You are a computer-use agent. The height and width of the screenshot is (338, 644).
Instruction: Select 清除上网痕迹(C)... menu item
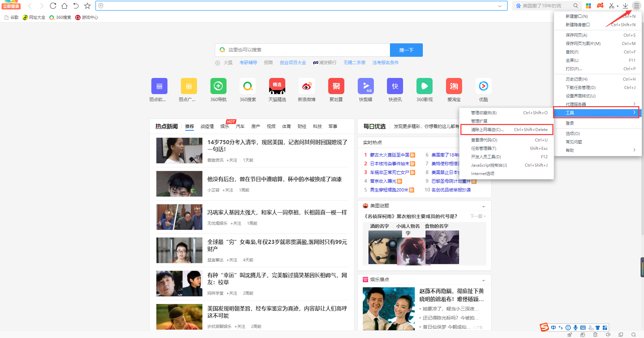pos(507,130)
